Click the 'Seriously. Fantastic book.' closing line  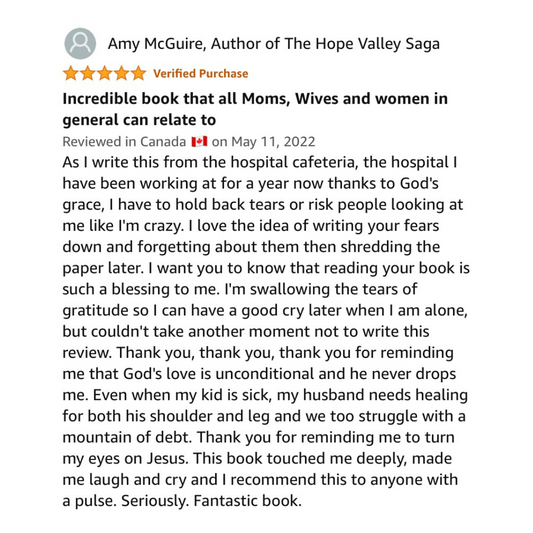click(x=211, y=501)
